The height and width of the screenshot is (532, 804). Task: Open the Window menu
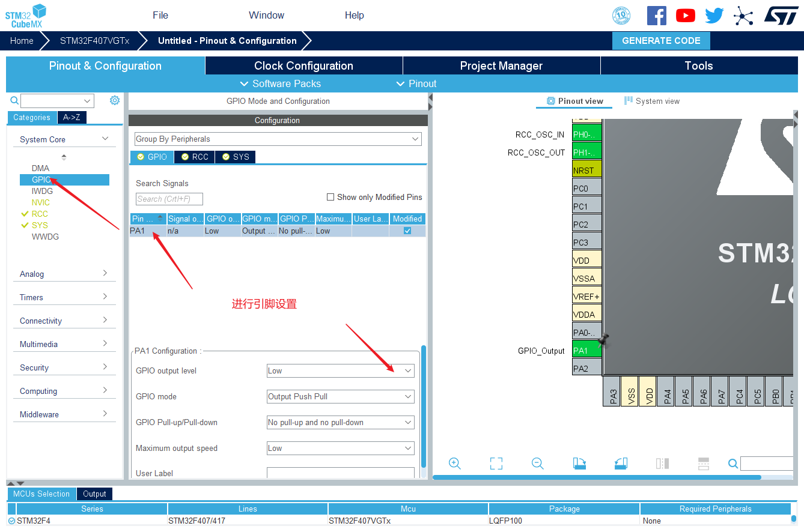pyautogui.click(x=267, y=16)
